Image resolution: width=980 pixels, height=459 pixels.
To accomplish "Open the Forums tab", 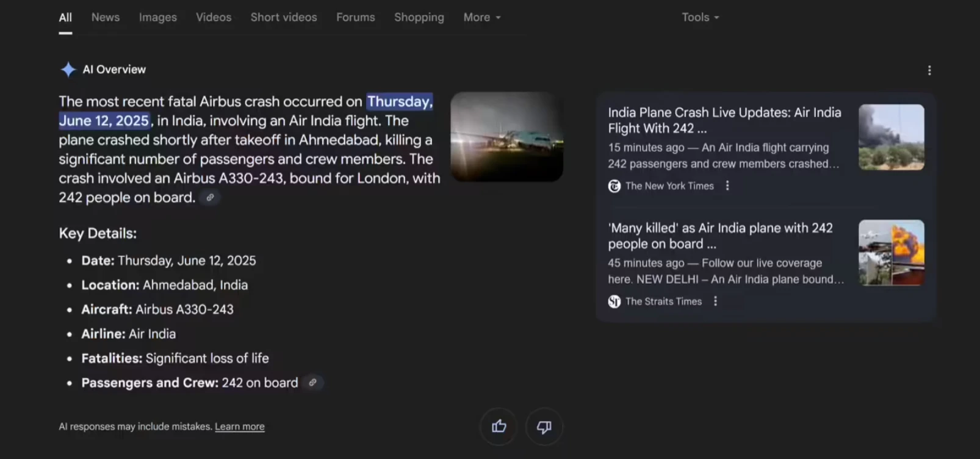I will pos(356,17).
